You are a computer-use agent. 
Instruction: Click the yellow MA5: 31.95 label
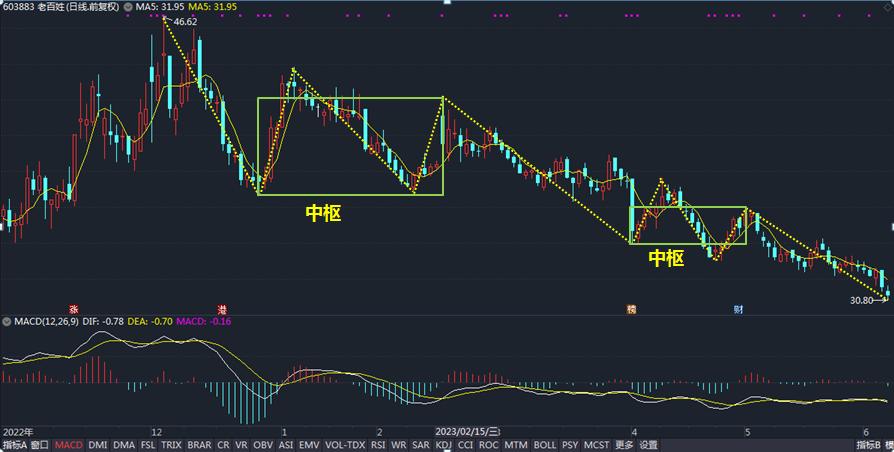[x=213, y=7]
